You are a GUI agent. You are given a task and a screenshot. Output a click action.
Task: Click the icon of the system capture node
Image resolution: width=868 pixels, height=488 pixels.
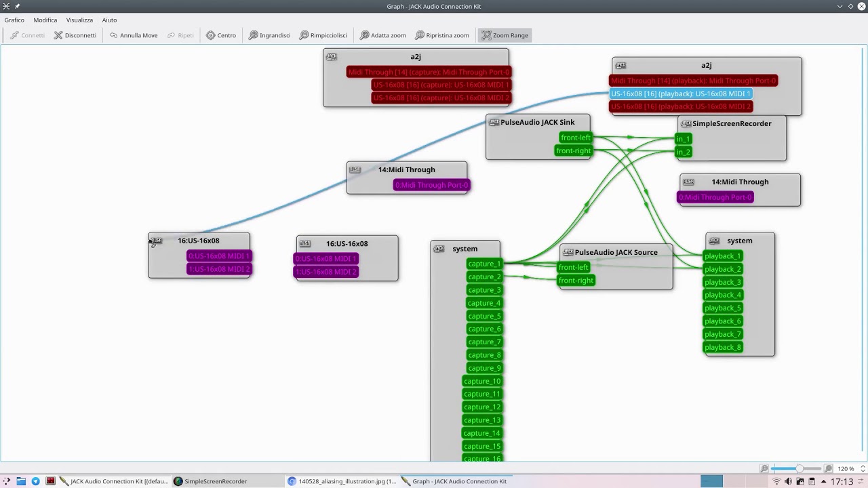click(439, 249)
